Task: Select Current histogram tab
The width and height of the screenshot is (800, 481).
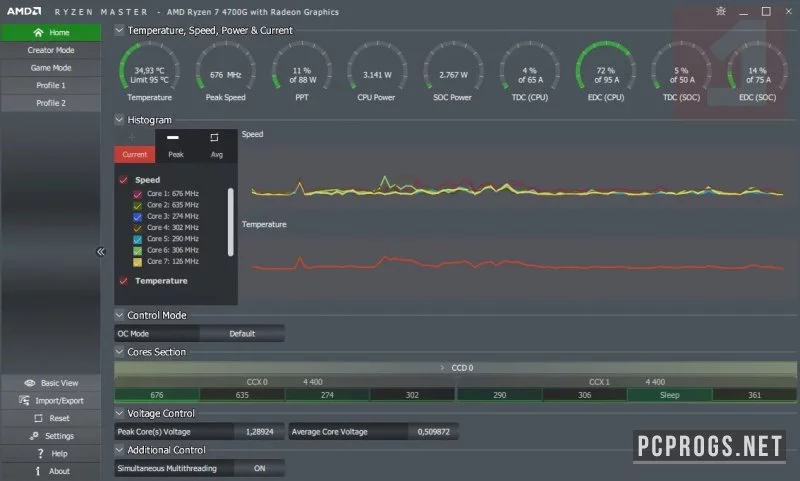Action: (x=135, y=155)
